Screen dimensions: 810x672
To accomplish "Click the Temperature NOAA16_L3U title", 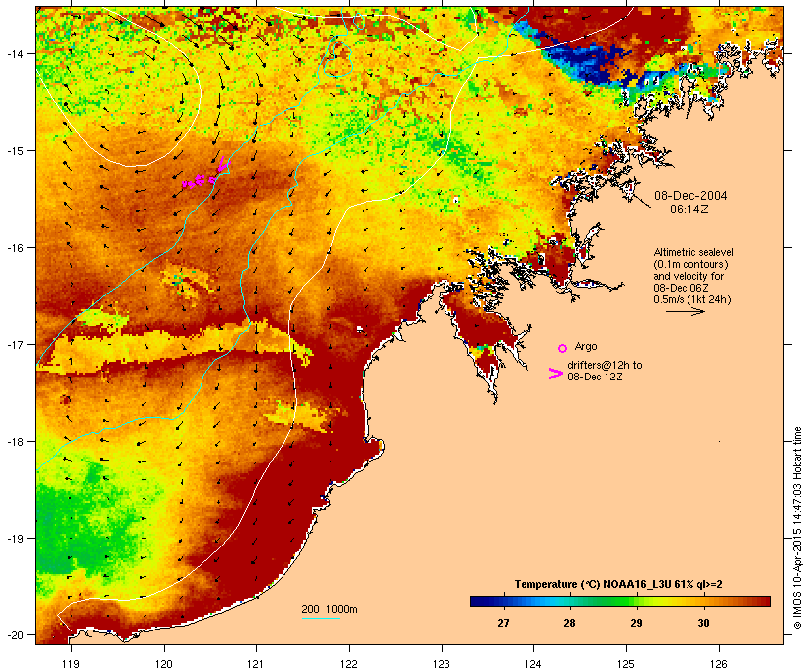I will [618, 584].
